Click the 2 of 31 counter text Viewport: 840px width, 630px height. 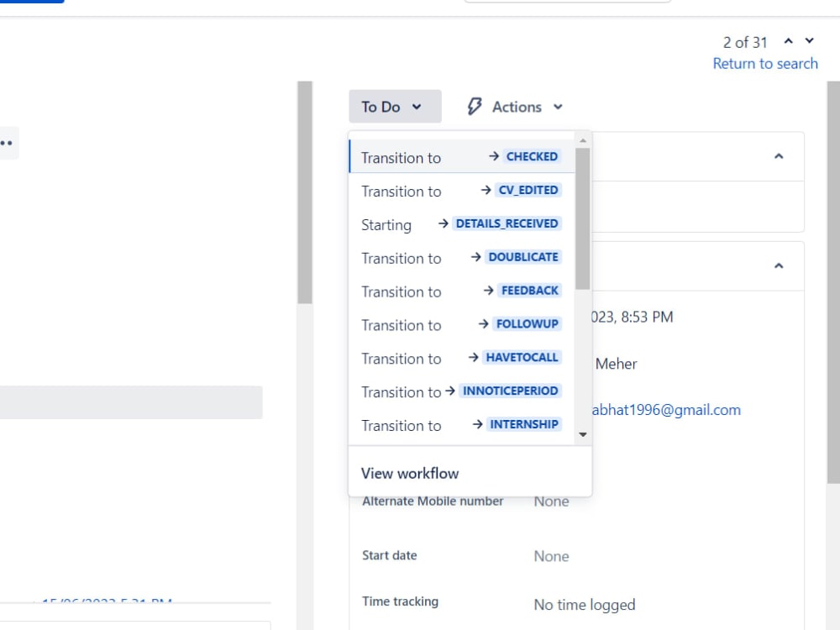coord(744,42)
